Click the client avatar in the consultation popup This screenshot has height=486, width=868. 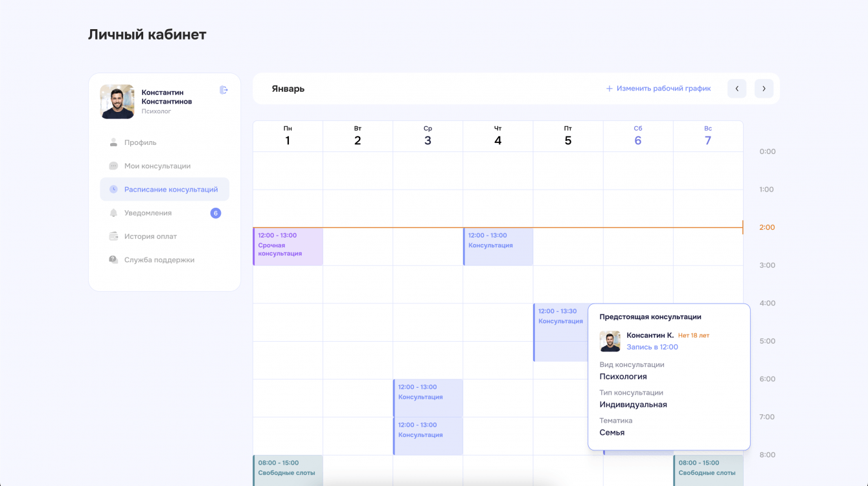click(610, 341)
